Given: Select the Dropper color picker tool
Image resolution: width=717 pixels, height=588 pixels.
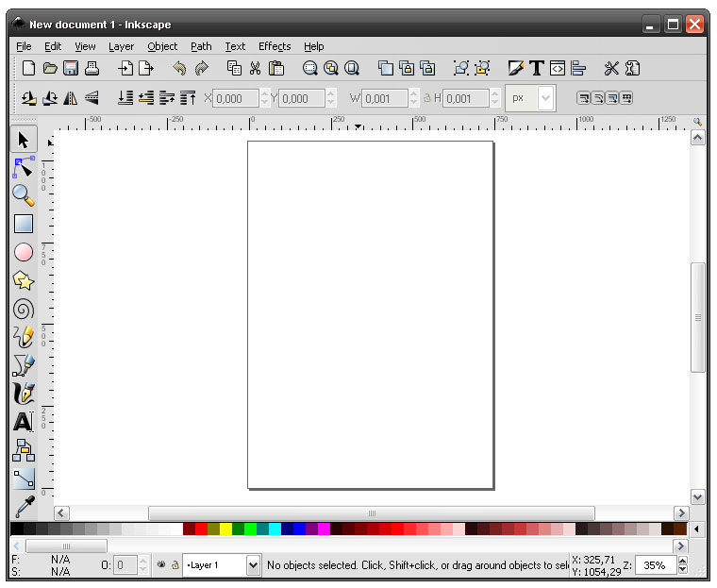Looking at the screenshot, I should click(24, 507).
